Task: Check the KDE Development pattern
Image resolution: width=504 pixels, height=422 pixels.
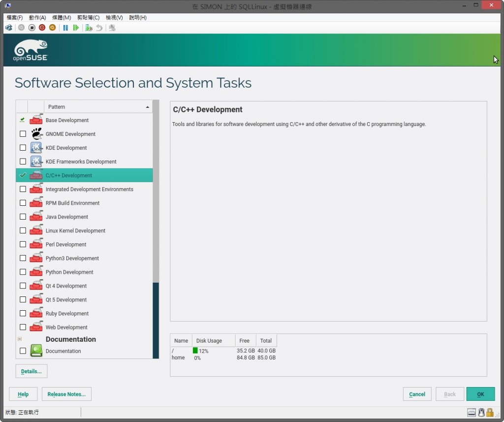Action: point(23,147)
